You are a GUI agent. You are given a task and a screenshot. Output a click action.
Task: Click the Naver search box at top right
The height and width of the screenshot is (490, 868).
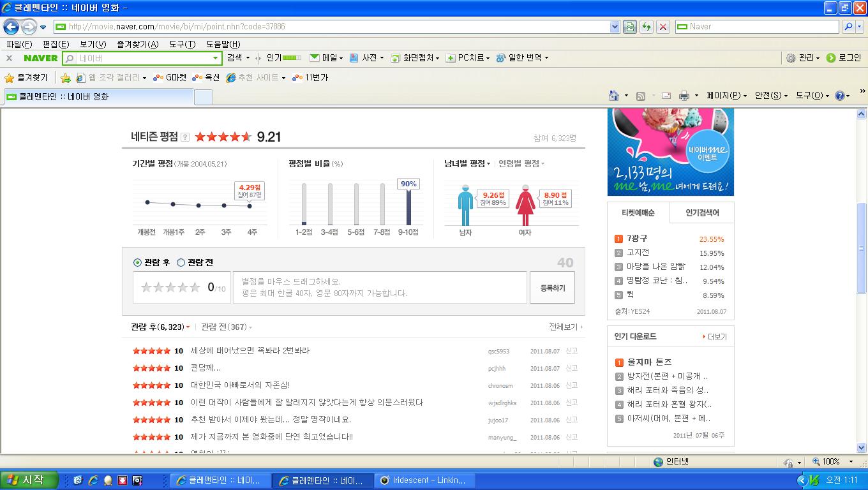click(756, 27)
